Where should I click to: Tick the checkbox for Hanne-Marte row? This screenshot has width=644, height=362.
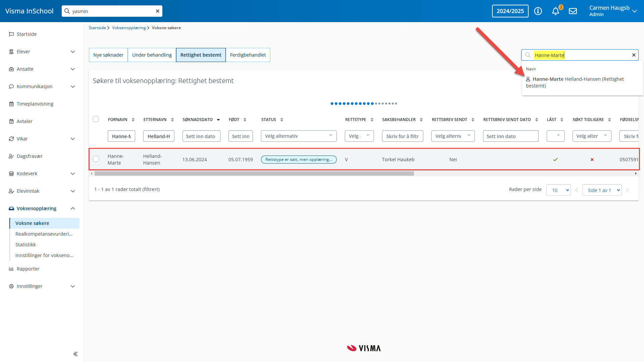(96, 159)
